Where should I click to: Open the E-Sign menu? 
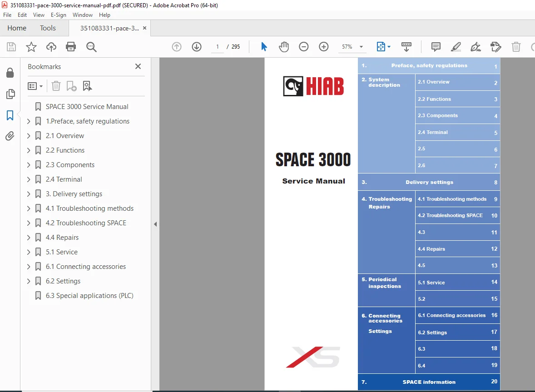(58, 15)
